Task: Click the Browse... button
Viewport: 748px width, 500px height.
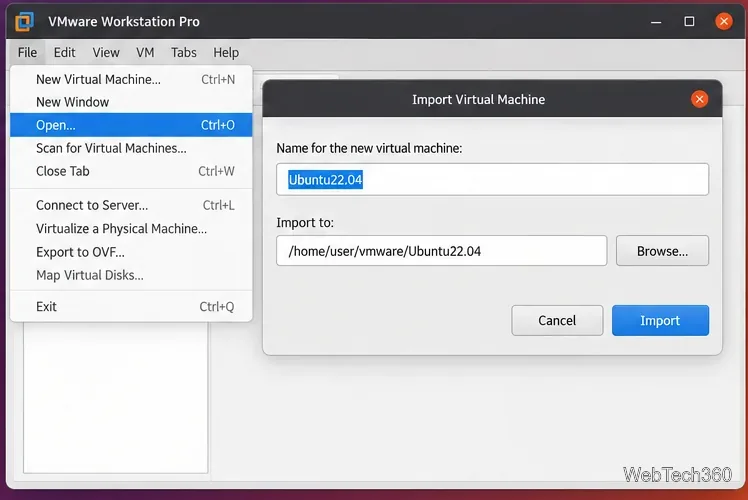Action: [662, 251]
